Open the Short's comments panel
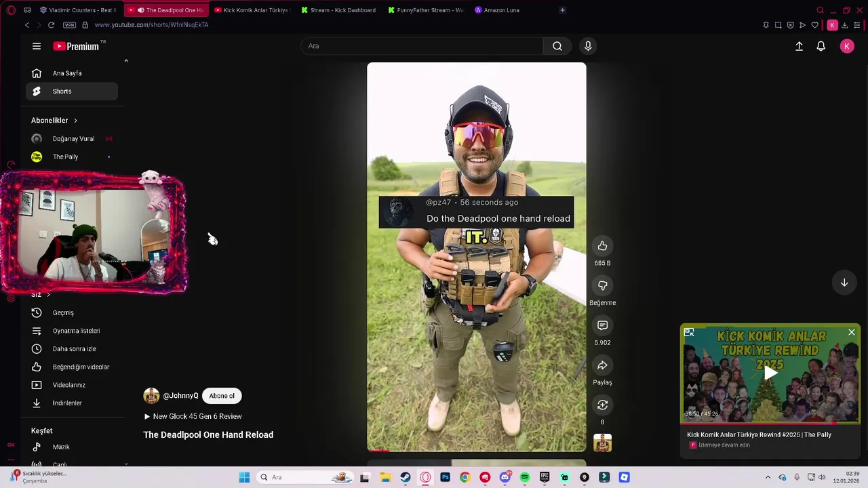This screenshot has height=488, width=868. coord(602,325)
